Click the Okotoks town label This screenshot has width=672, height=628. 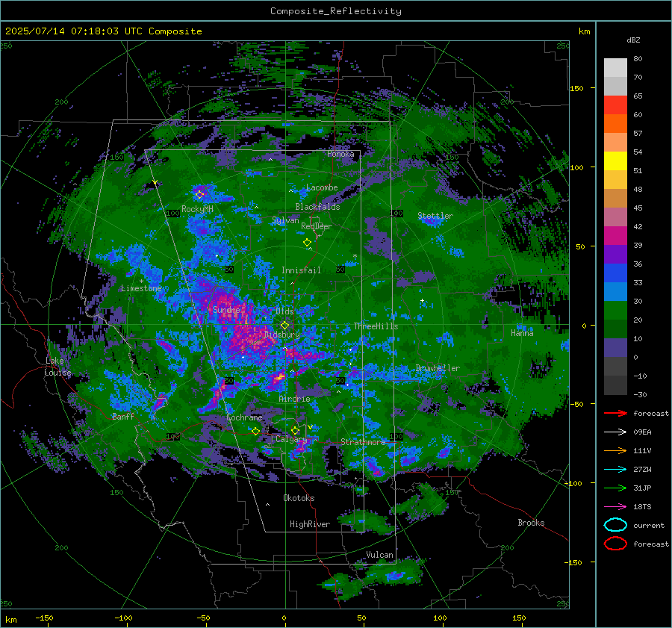(299, 498)
